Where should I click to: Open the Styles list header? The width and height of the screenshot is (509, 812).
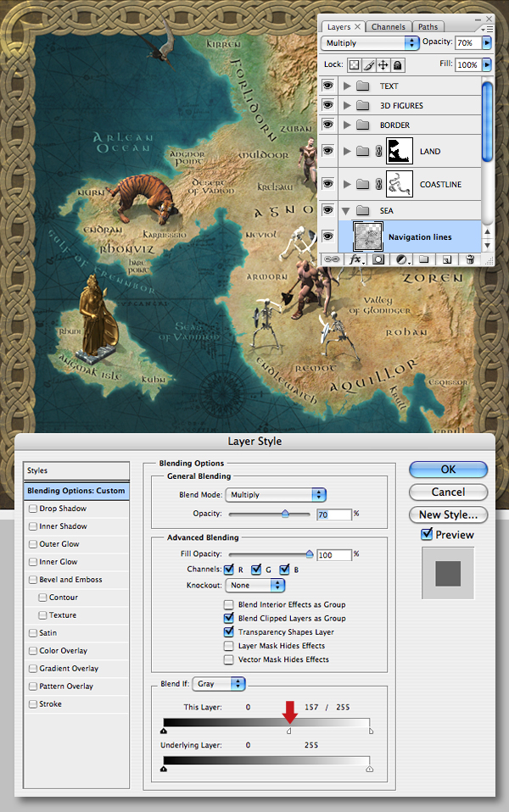pos(76,470)
